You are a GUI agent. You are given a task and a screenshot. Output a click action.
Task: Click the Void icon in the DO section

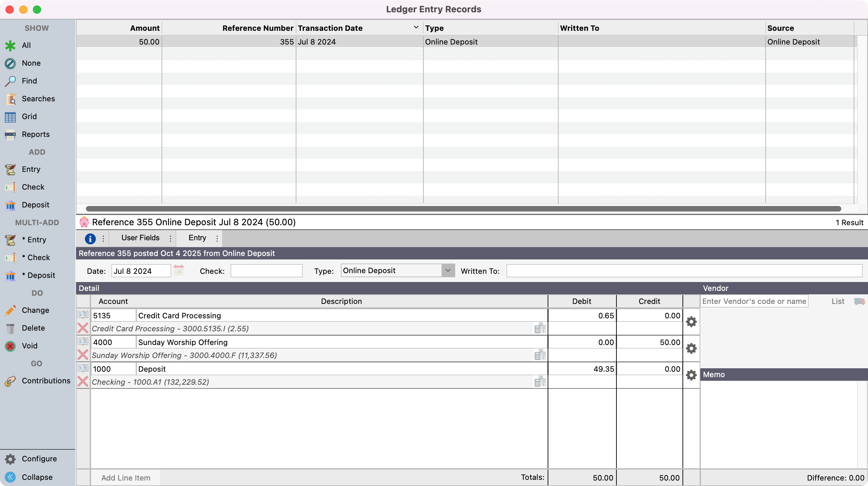coord(10,346)
